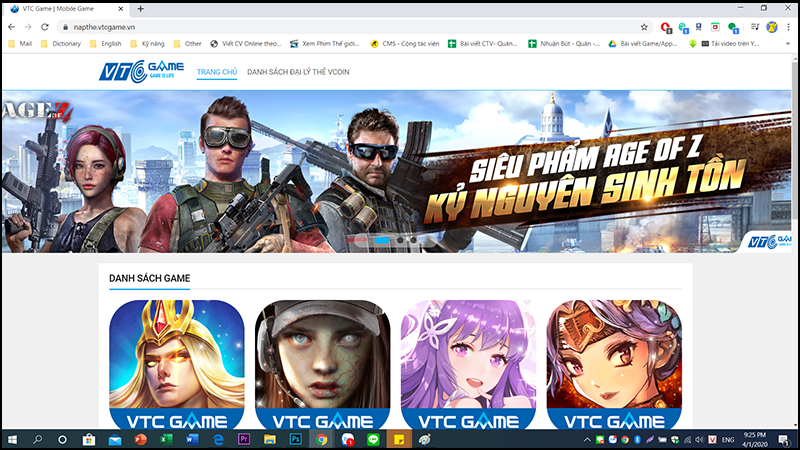Bookmark this page with the star icon
The image size is (800, 450).
click(x=644, y=27)
